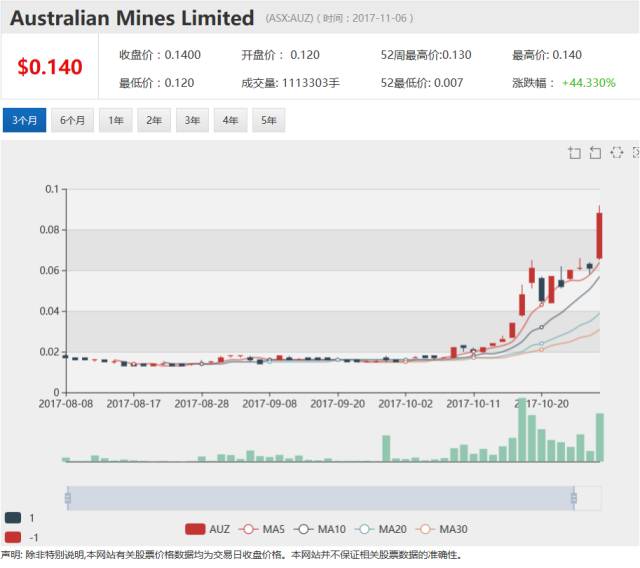This screenshot has width=640, height=568.
Task: Select the 5年 range tab
Action: [x=269, y=120]
